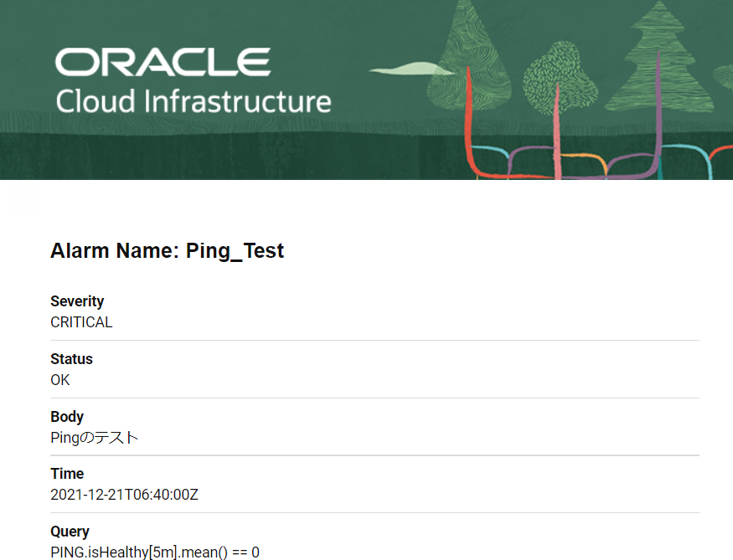Click the CRITICAL severity value
The height and width of the screenshot is (560, 733).
[81, 321]
